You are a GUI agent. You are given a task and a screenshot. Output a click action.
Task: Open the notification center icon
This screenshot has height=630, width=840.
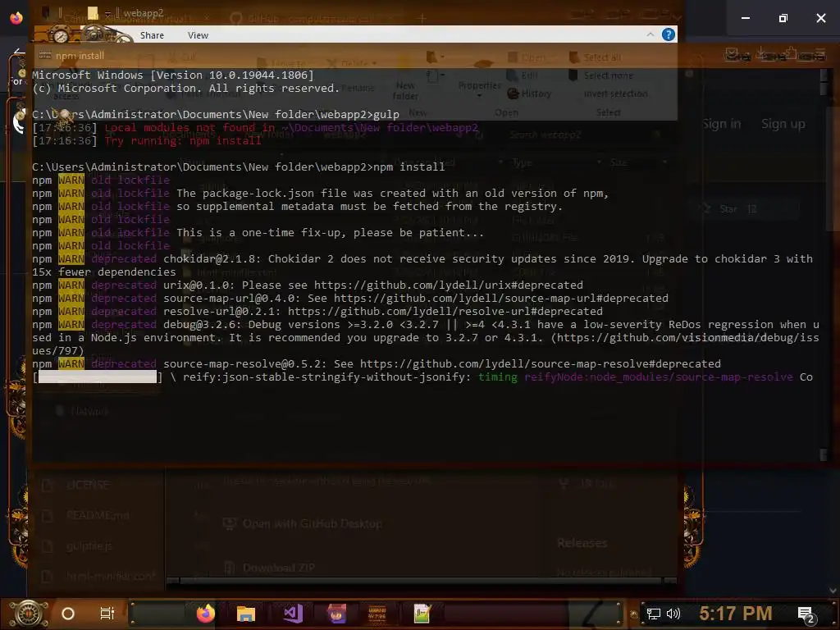(x=806, y=614)
